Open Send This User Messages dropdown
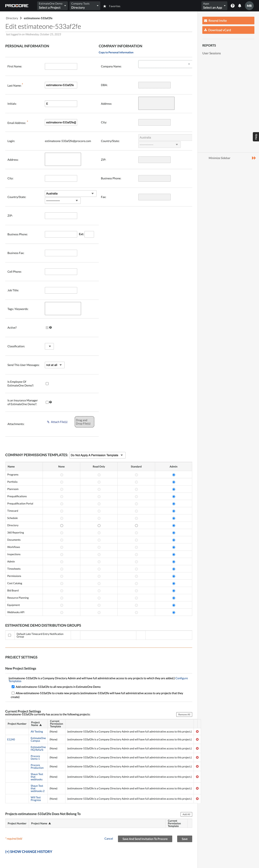 pyautogui.click(x=55, y=365)
